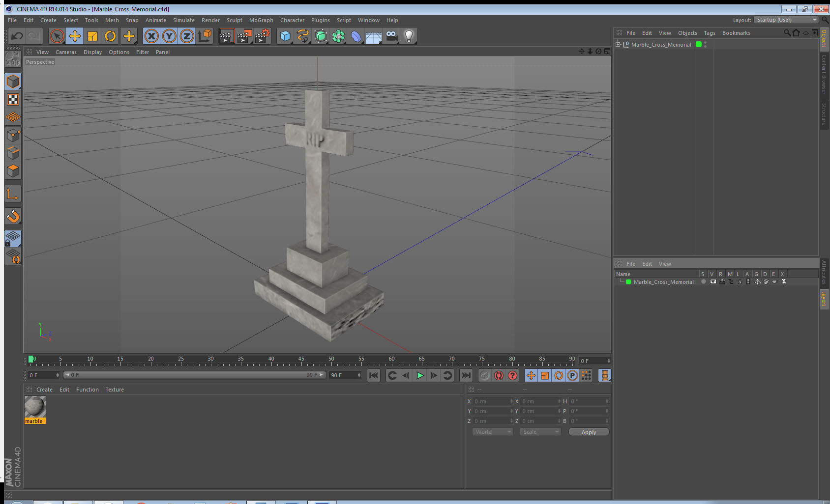The width and height of the screenshot is (830, 504).
Task: Switch to Texture mode checker icon
Action: click(x=13, y=100)
